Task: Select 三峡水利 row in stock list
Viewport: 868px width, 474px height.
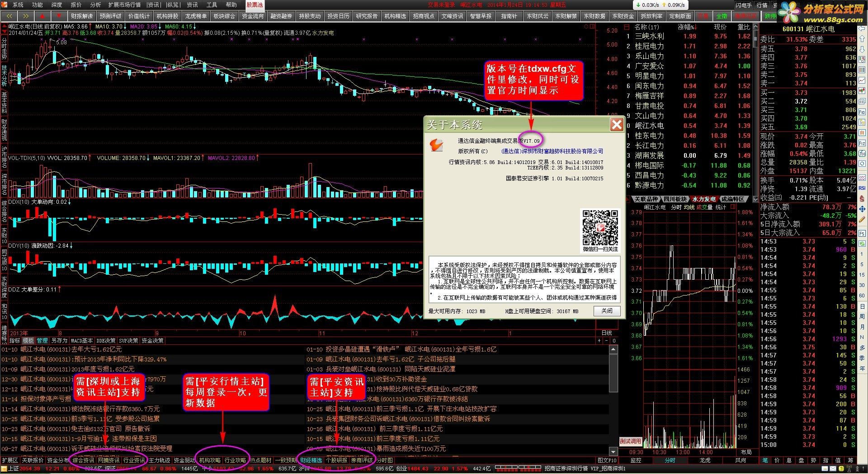Action: click(688, 36)
